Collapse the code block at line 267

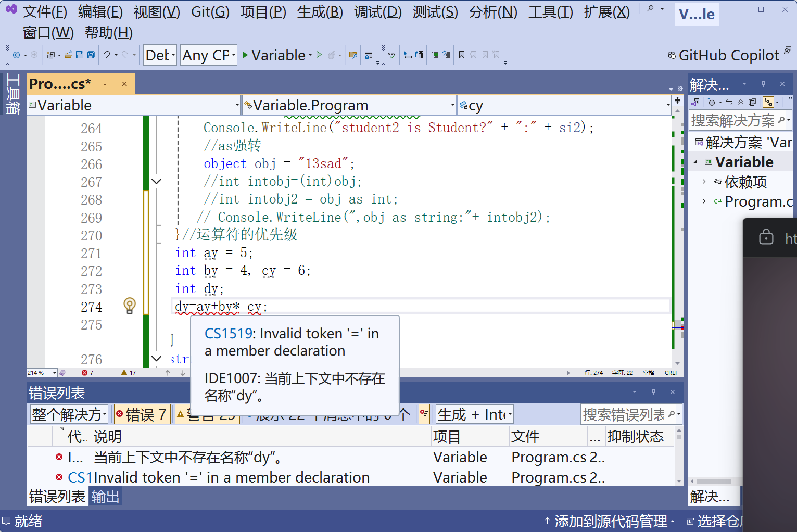click(x=156, y=181)
